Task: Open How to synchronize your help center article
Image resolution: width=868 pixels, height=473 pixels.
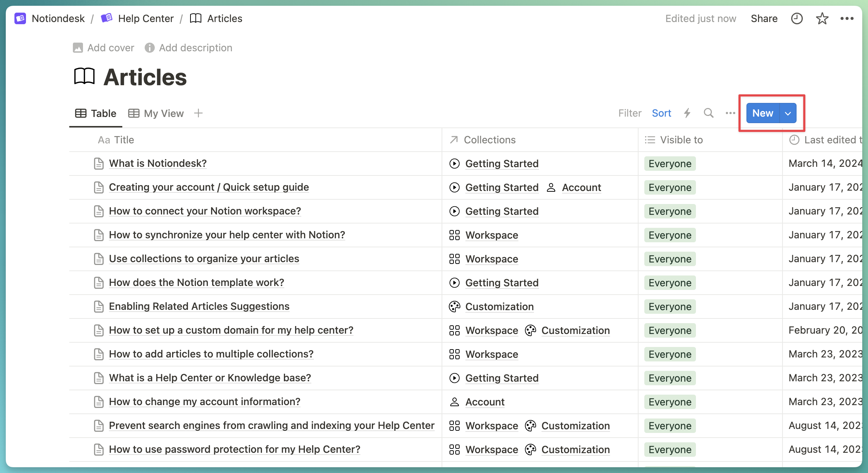Action: tap(227, 235)
